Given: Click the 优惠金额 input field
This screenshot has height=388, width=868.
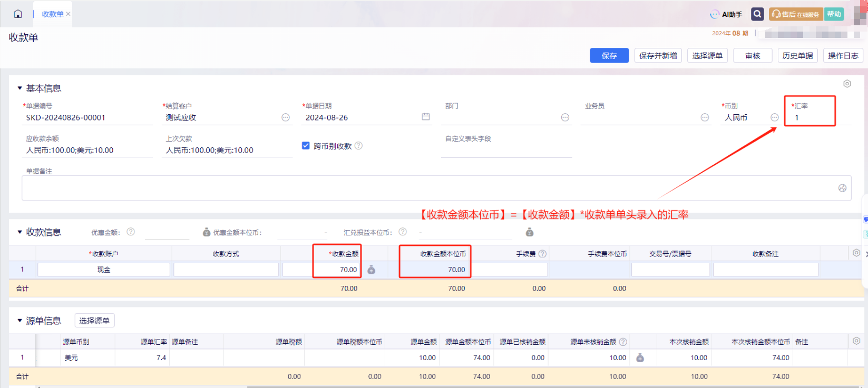Looking at the screenshot, I should click(167, 232).
